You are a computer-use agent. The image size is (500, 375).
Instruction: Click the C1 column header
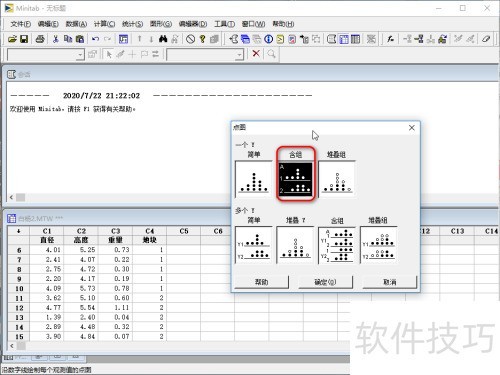point(47,231)
